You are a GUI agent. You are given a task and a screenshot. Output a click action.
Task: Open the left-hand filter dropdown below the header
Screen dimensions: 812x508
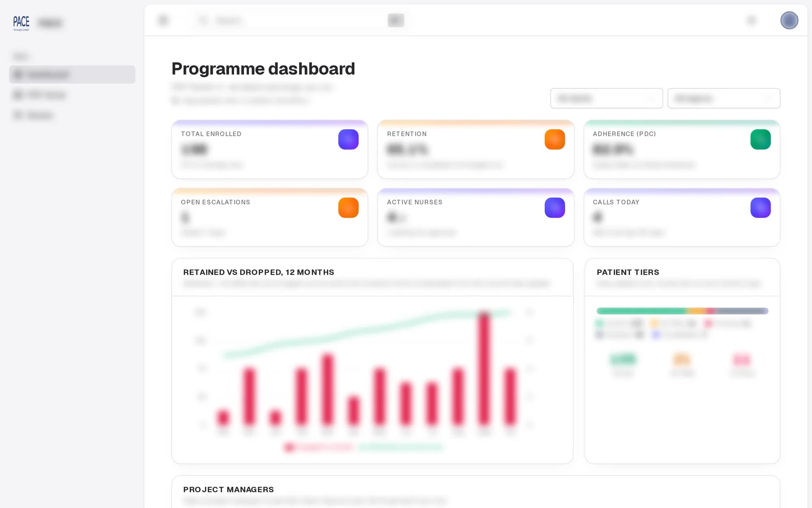[606, 98]
